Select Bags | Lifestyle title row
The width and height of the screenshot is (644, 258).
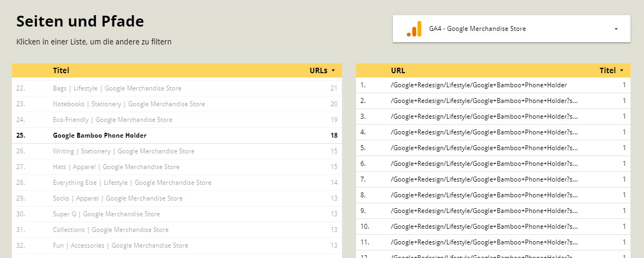(117, 88)
